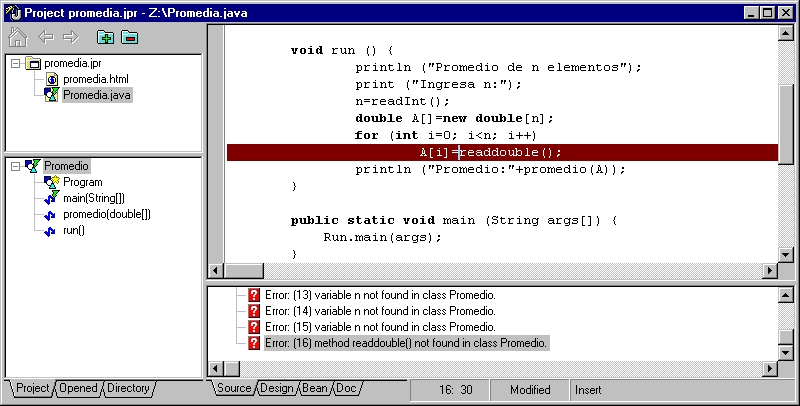This screenshot has height=406, width=800.
Task: Click the promedio(double[]) method icon
Action: point(50,214)
